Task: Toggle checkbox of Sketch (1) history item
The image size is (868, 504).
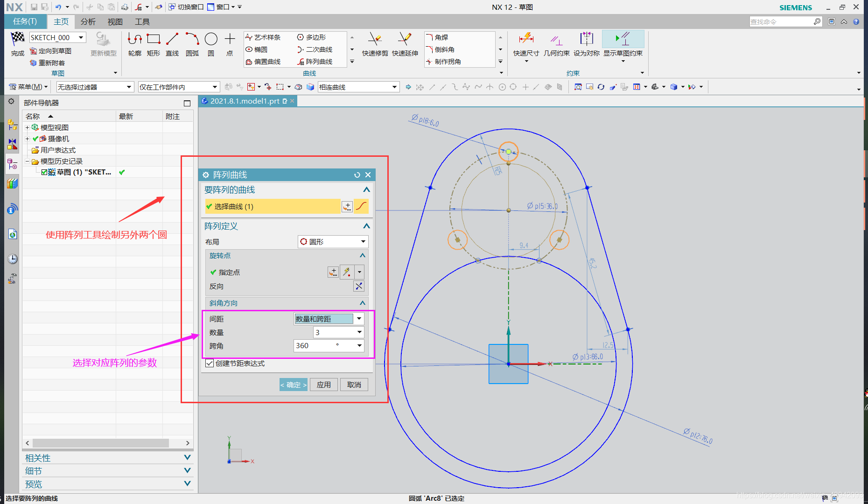Action: [x=44, y=172]
